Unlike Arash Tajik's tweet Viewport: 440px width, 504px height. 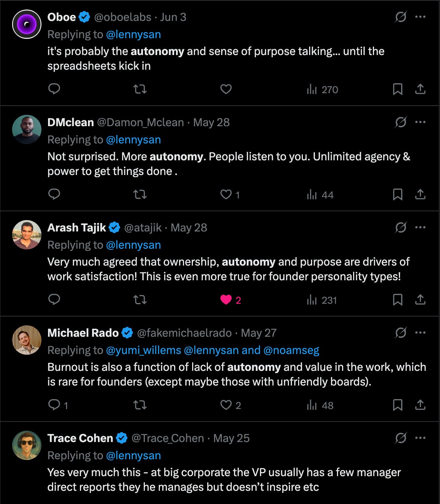click(x=226, y=300)
